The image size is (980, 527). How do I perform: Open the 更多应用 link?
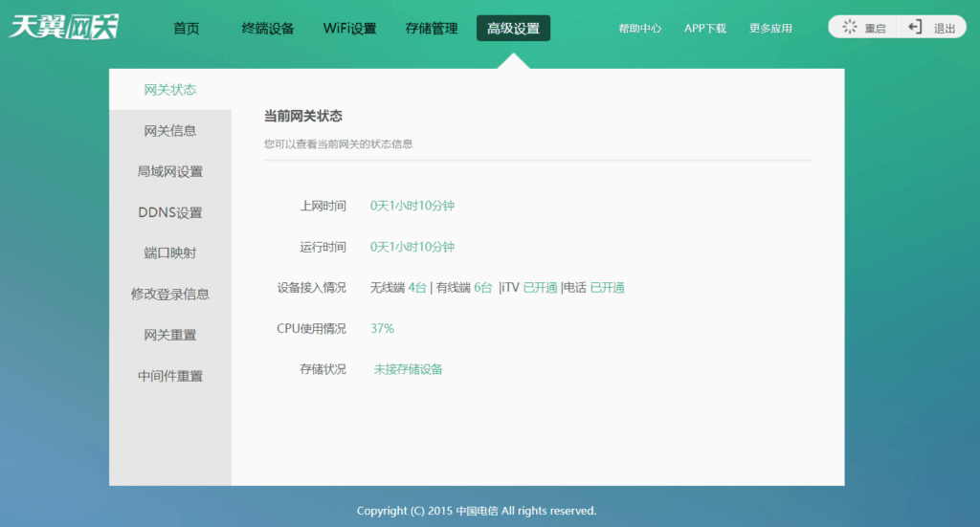(770, 29)
